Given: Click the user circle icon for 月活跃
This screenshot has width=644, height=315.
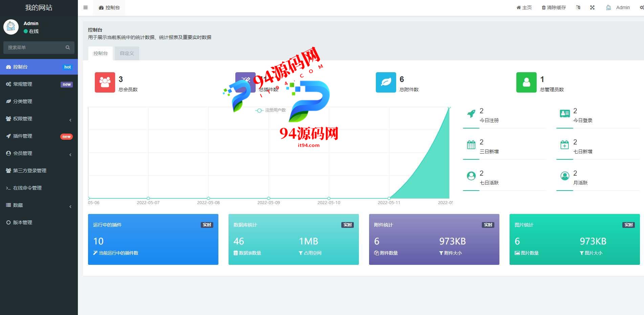Looking at the screenshot, I should click(x=565, y=176).
